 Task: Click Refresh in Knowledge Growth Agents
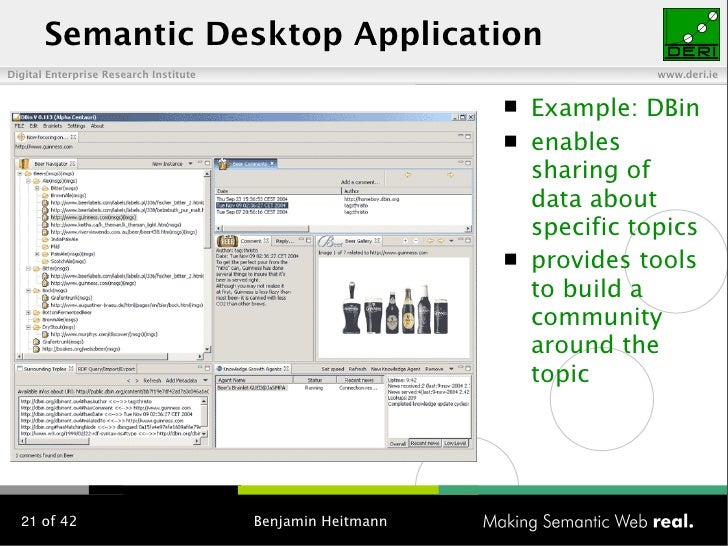(x=357, y=369)
